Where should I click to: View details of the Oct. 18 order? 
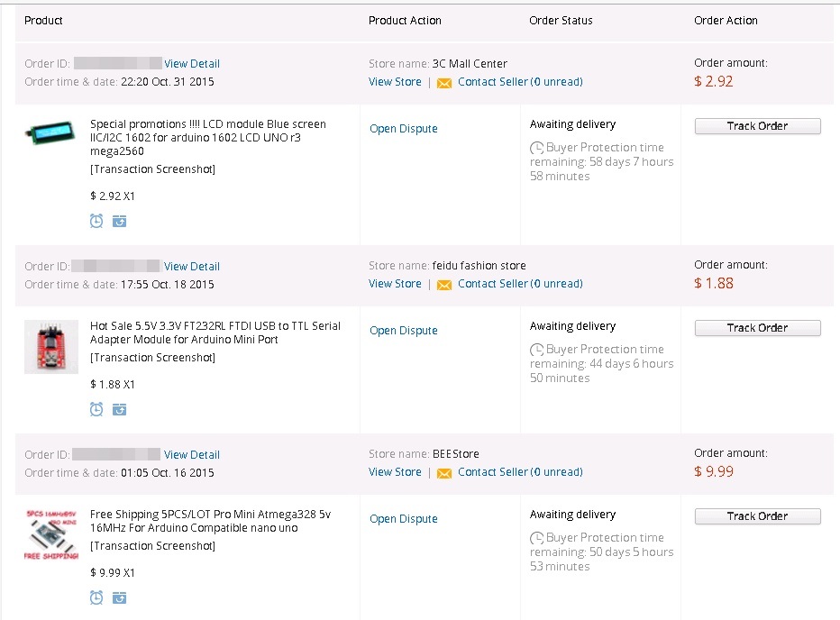[191, 267]
